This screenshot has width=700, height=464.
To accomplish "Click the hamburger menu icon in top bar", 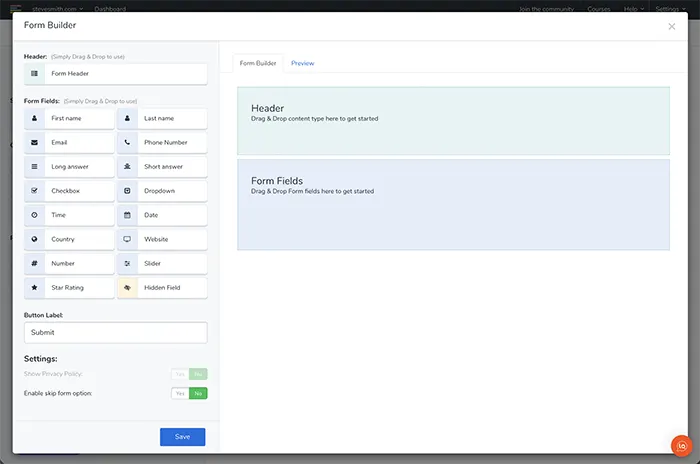I will (16, 8).
